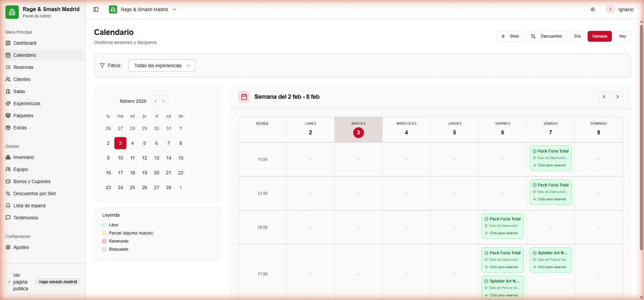The height and width of the screenshot is (300, 644).
Task: Click the Parcial yellow legend swatch
Action: (104, 233)
